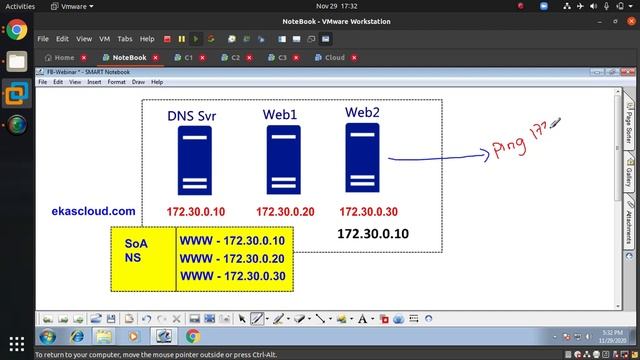Viewport: 640px width, 360px height.
Task: Open the Shapes dropdown arrow
Action: coord(351,319)
